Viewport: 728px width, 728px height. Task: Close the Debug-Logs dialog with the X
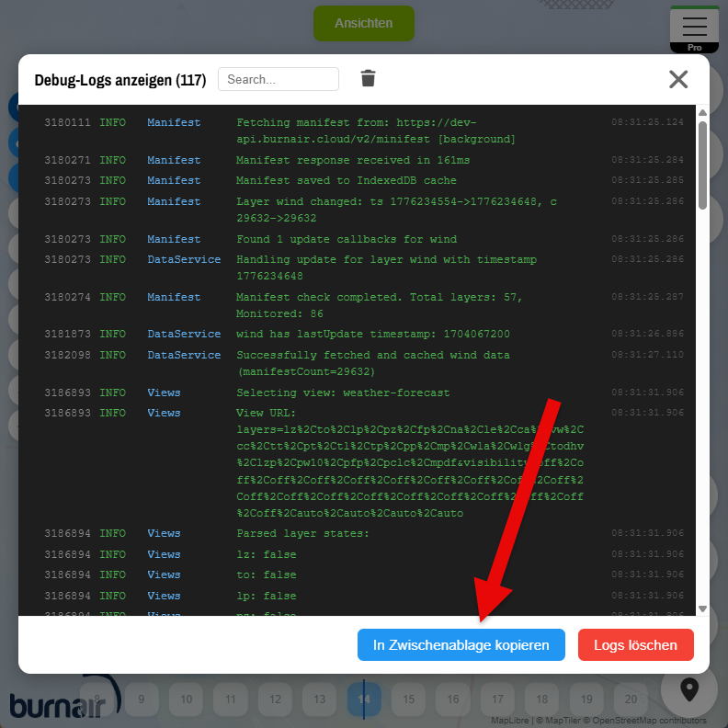click(678, 79)
